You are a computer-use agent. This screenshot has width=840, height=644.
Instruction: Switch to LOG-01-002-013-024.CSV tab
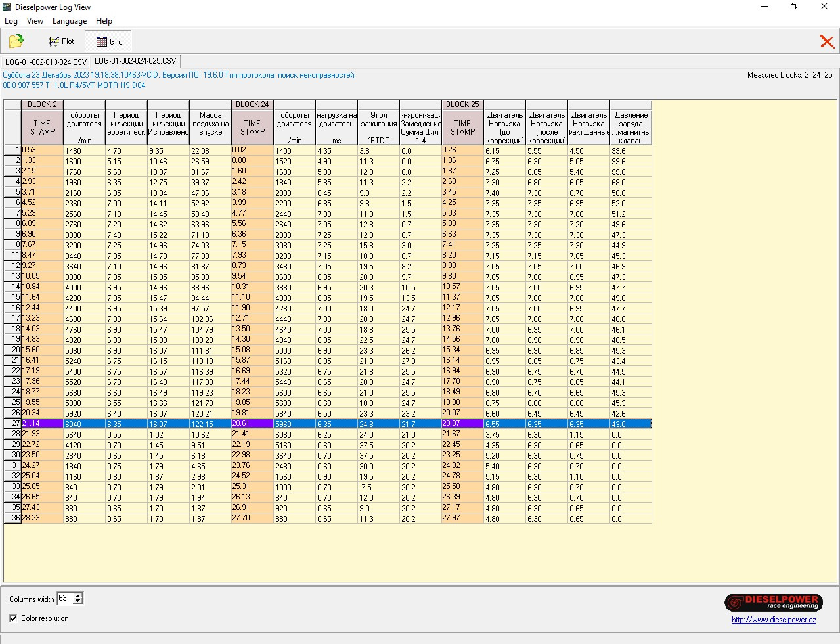pyautogui.click(x=45, y=62)
